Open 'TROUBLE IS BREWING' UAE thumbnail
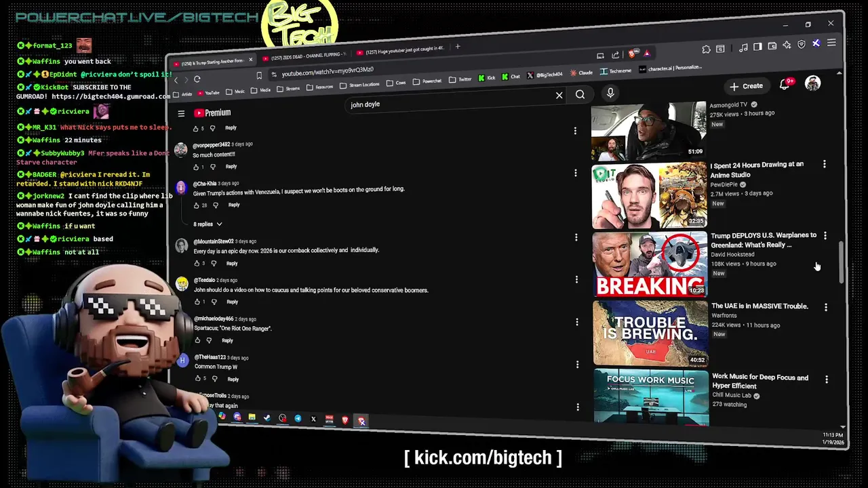Viewport: 868px width, 488px height. (x=650, y=333)
